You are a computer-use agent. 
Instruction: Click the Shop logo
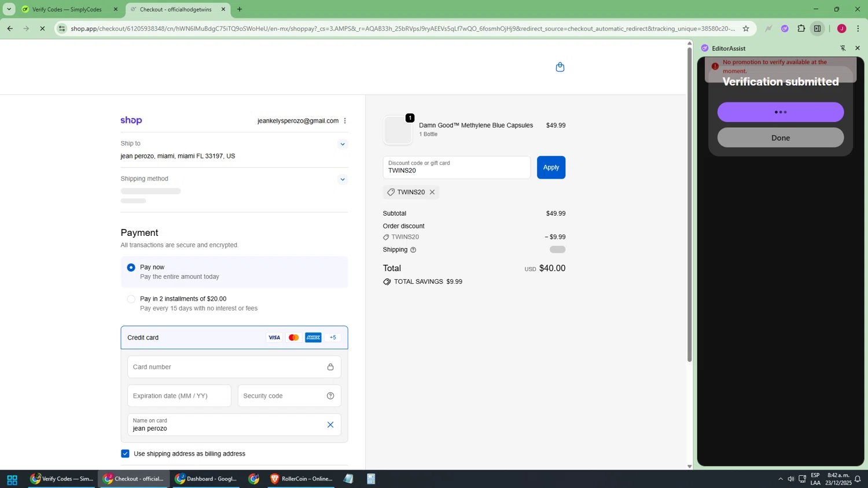pos(131,120)
